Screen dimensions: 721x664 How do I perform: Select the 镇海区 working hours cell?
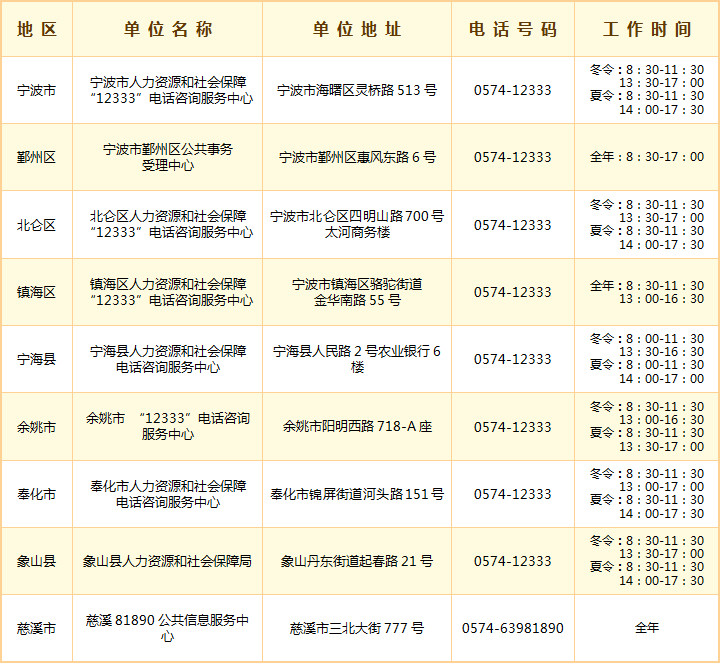[647, 292]
